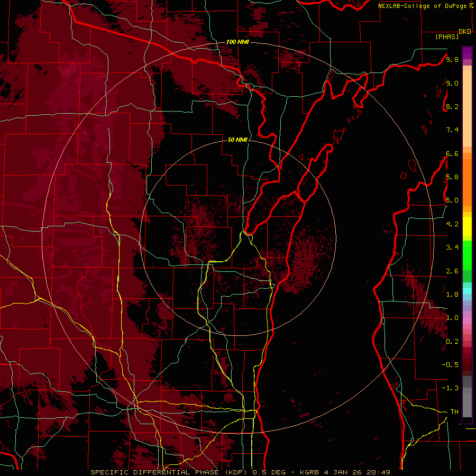The height and width of the screenshot is (476, 476).
Task: Click the 5.0 value on the color scale
Action: click(452, 200)
